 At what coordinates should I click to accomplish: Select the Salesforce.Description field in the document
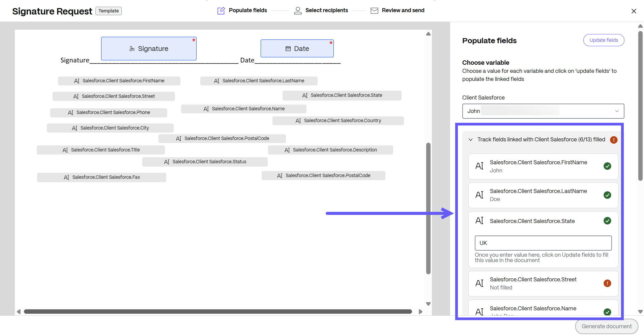point(330,150)
